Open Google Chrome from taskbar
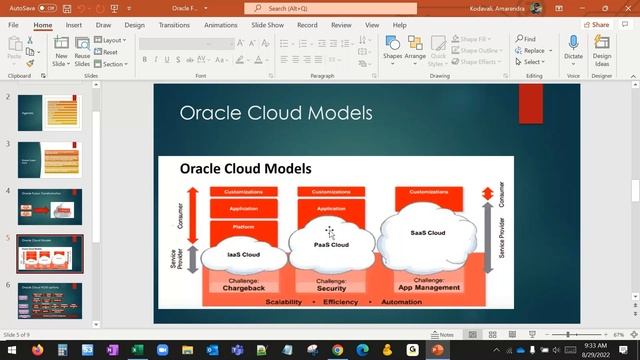This screenshot has height=360, width=640. point(337,350)
